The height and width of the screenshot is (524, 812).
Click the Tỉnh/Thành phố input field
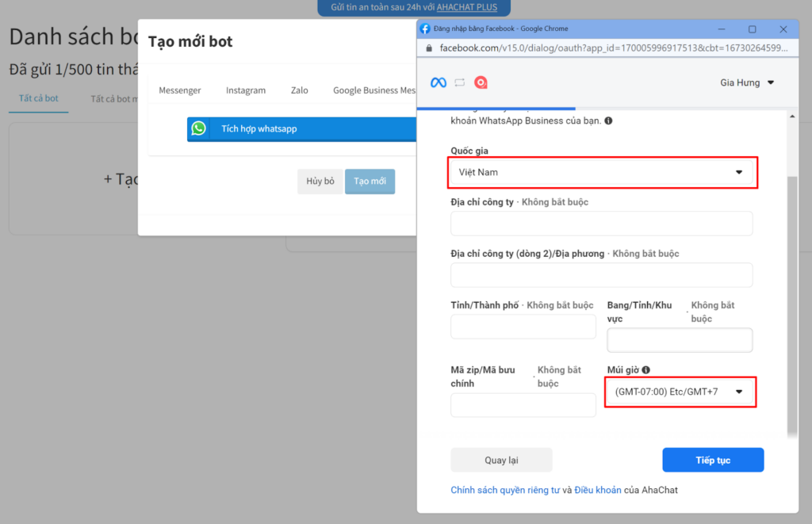(523, 327)
